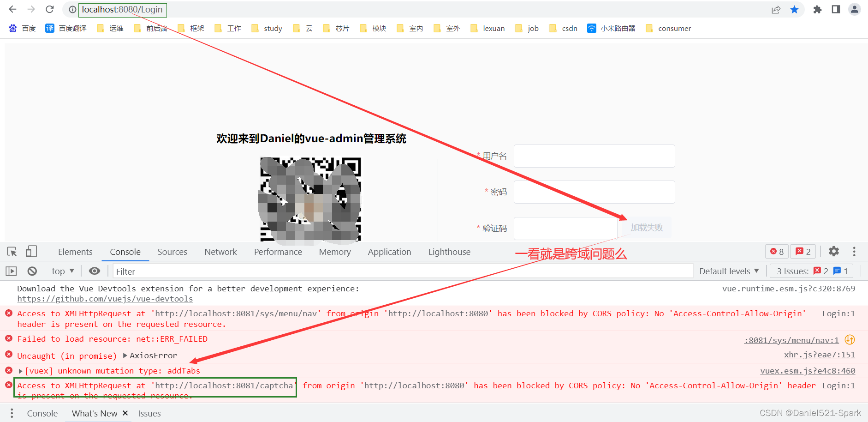
Task: Click the 加载失败 captcha image
Action: (646, 228)
